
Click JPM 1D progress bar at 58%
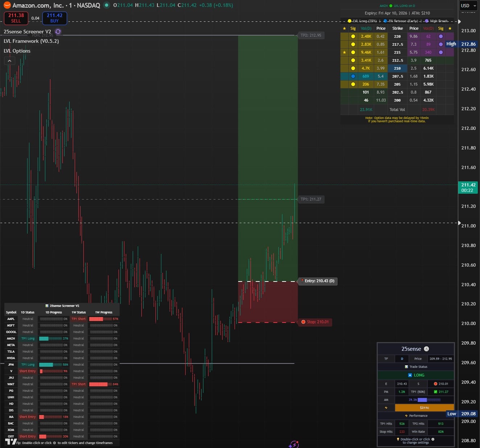click(53, 365)
